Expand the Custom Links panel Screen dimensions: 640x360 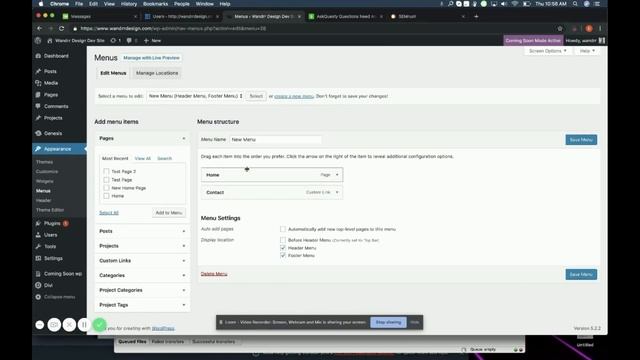coord(184,261)
